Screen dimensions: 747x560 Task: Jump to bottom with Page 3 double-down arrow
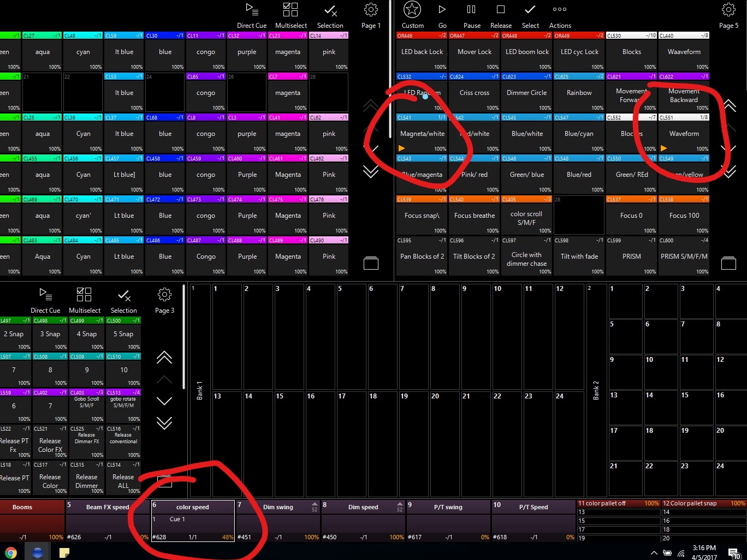point(164,422)
